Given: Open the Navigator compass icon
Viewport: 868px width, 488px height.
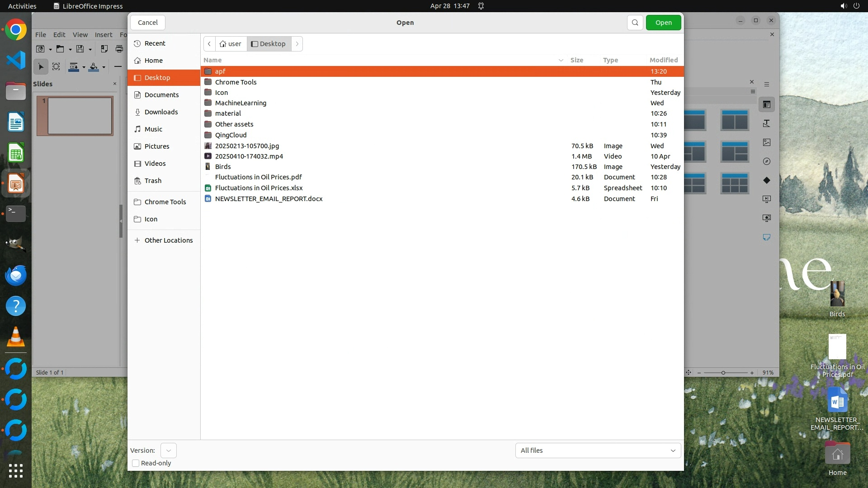Looking at the screenshot, I should [767, 161].
